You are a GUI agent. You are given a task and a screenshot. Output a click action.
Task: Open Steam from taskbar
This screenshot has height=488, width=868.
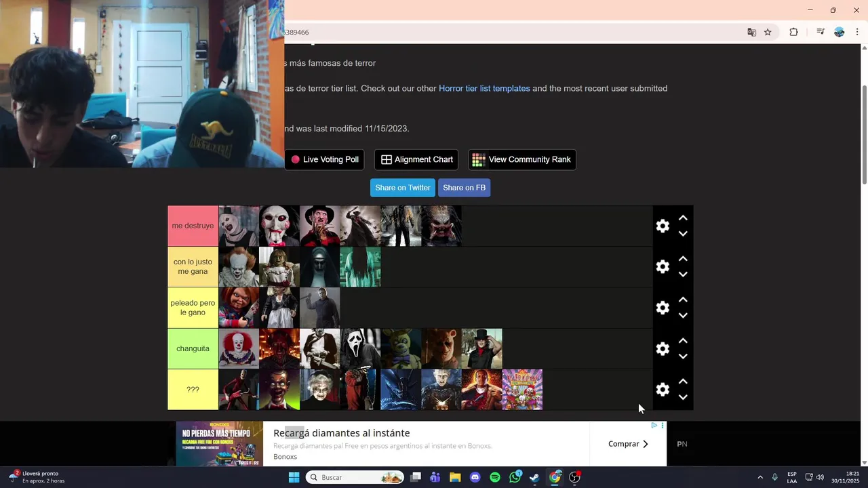coord(534,477)
